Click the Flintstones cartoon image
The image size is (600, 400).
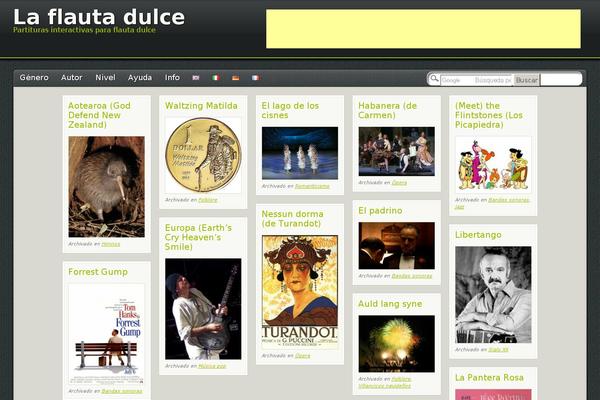point(493,165)
